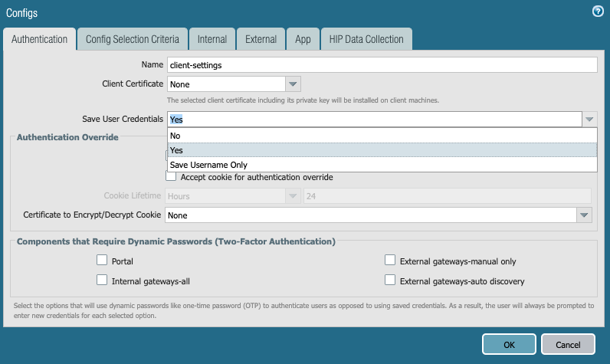The width and height of the screenshot is (610, 364).
Task: Enable External gateways-manual only checkbox
Action: [x=390, y=261]
